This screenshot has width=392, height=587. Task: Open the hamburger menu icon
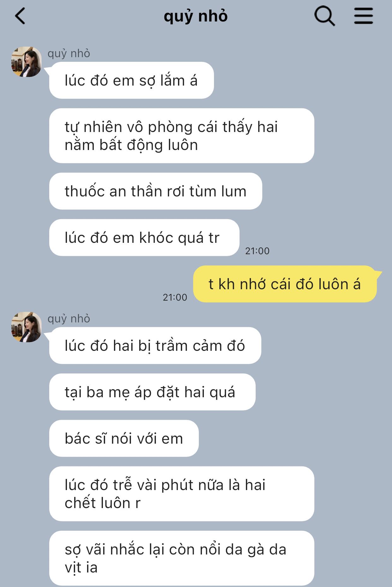[x=363, y=16]
